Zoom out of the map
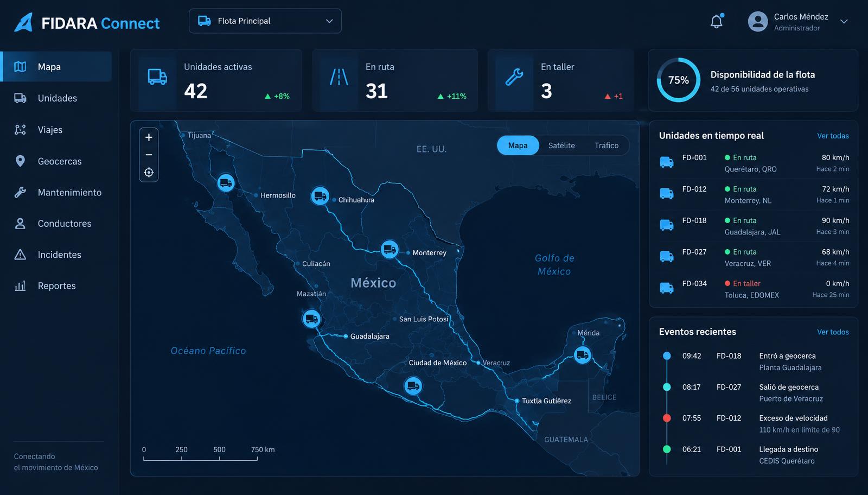 point(149,155)
